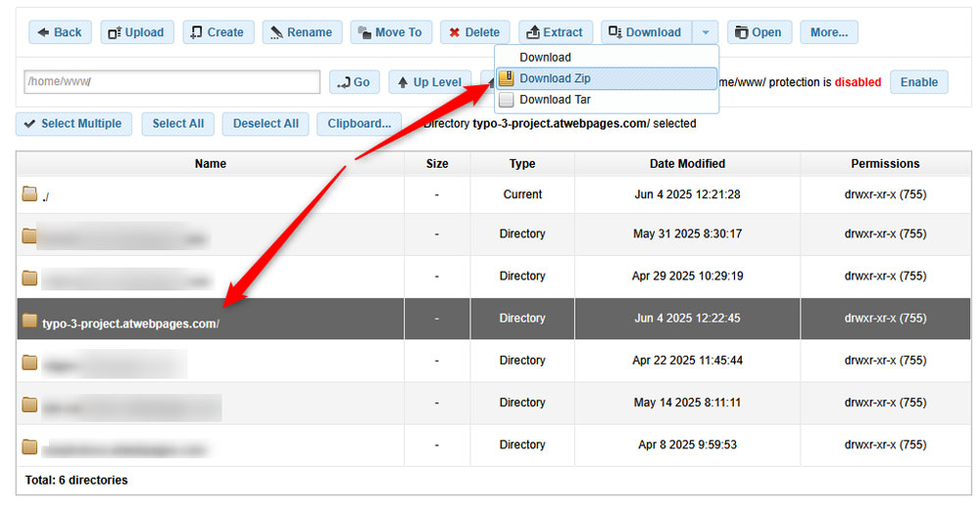The image size is (980, 511).
Task: Click the Back toolbar button
Action: (x=61, y=32)
